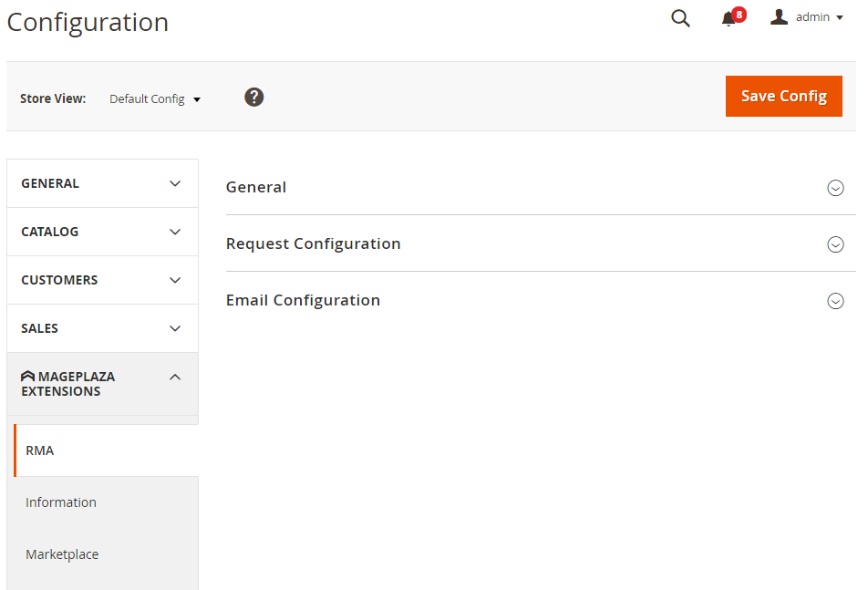Expand Request Configuration circle arrow icon

(835, 244)
